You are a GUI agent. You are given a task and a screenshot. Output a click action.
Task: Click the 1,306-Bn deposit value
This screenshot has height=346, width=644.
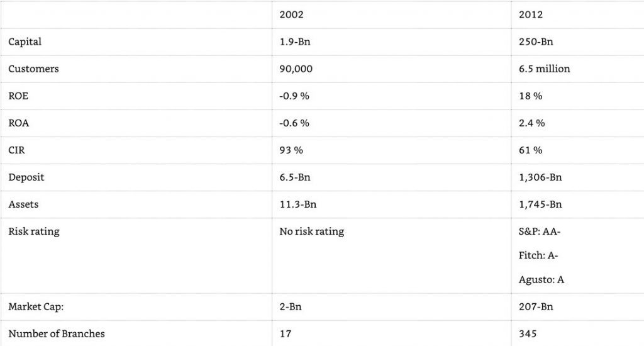[540, 177]
